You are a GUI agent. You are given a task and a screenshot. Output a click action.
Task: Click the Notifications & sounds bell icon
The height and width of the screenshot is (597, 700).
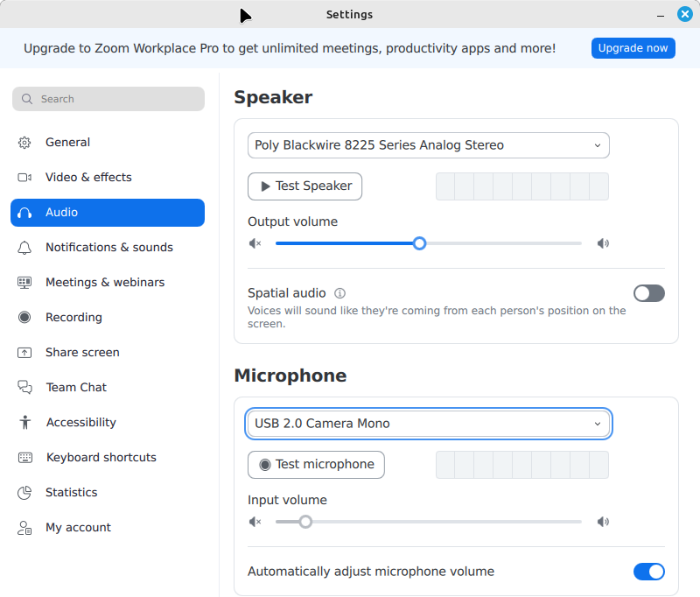(24, 248)
